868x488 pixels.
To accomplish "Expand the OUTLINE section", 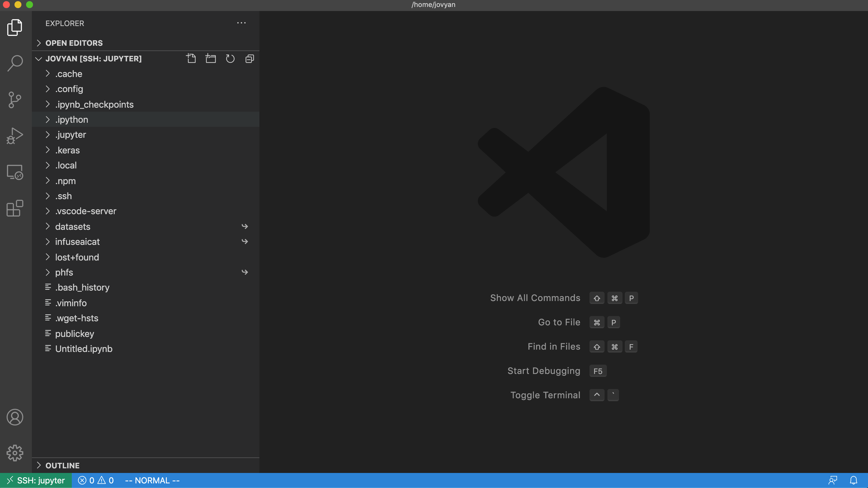I will (x=62, y=465).
